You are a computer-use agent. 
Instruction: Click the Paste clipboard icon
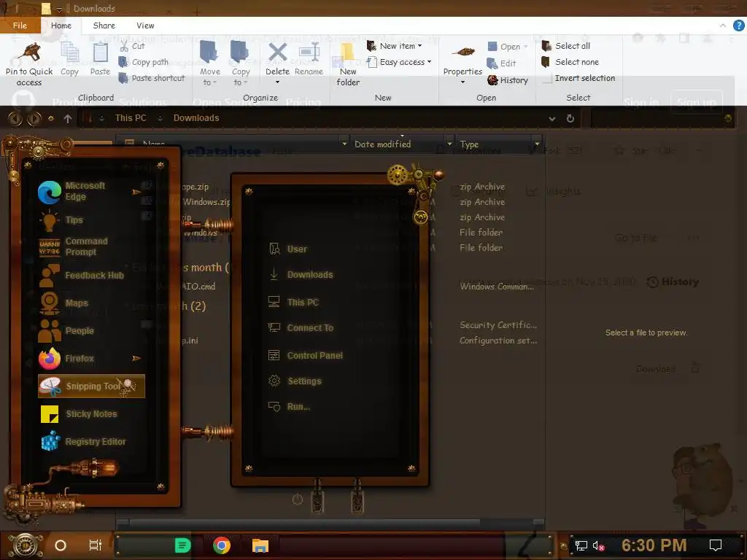pyautogui.click(x=100, y=52)
